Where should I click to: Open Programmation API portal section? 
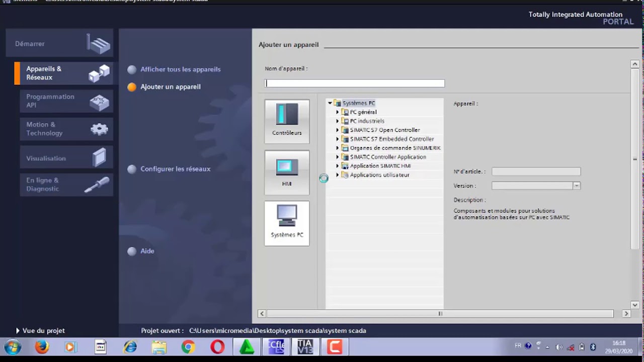click(x=67, y=101)
